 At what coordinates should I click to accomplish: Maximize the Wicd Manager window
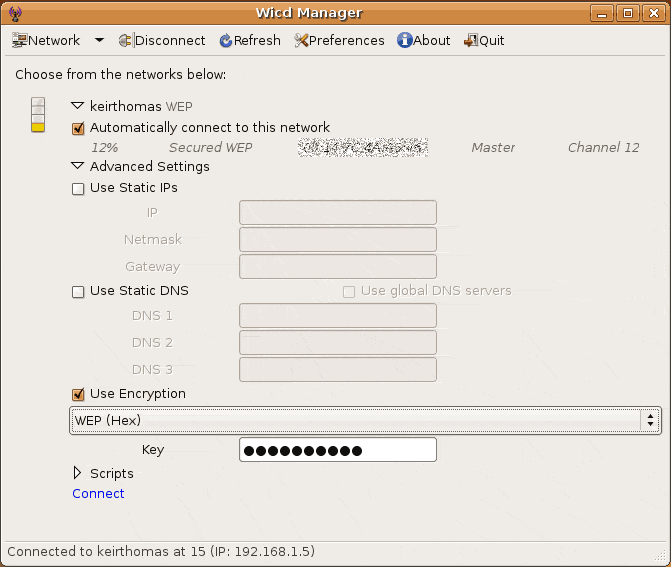pyautogui.click(x=628, y=13)
